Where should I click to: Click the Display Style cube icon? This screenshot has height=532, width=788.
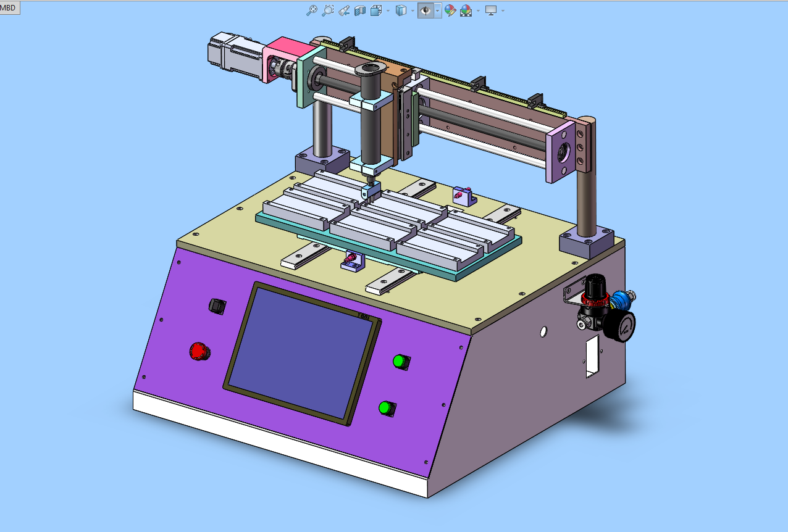[401, 10]
